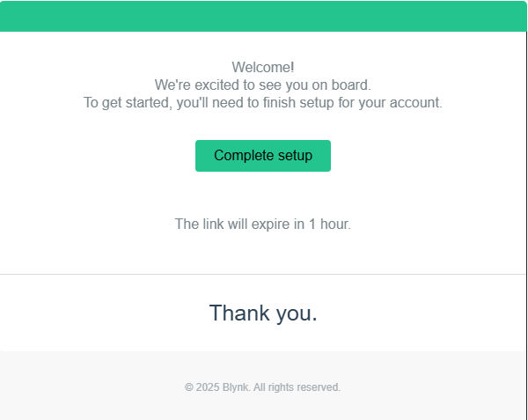
Task: Click the Complete setup button
Action: (263, 156)
